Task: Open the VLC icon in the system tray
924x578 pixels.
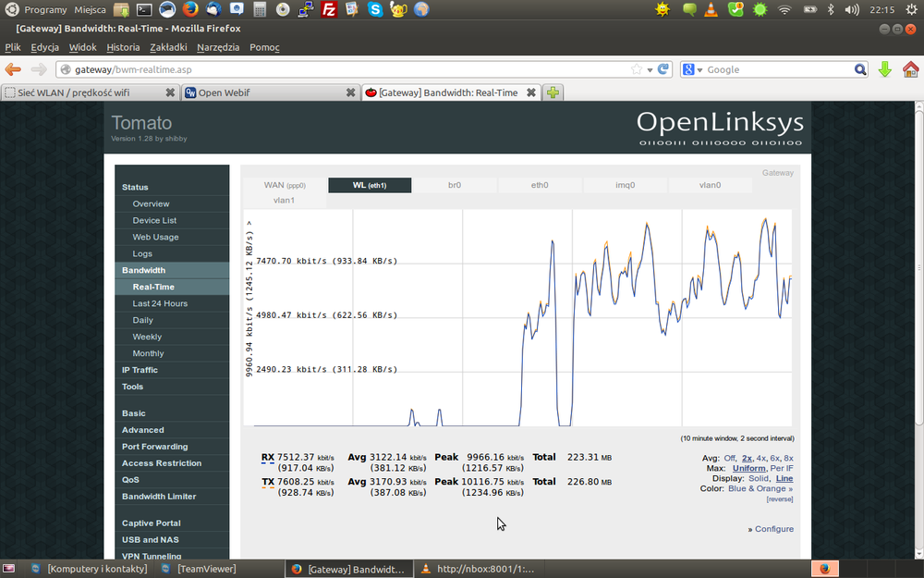Action: click(711, 10)
